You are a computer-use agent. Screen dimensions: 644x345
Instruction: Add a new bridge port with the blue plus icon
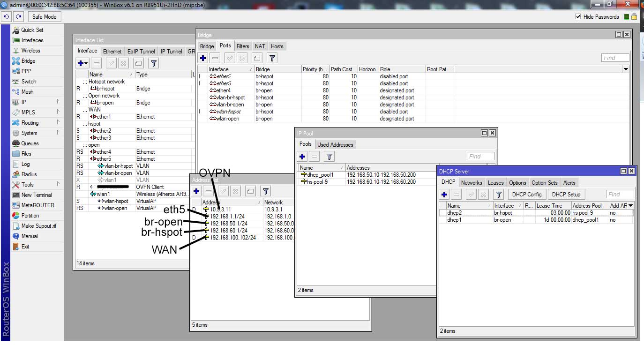point(202,58)
